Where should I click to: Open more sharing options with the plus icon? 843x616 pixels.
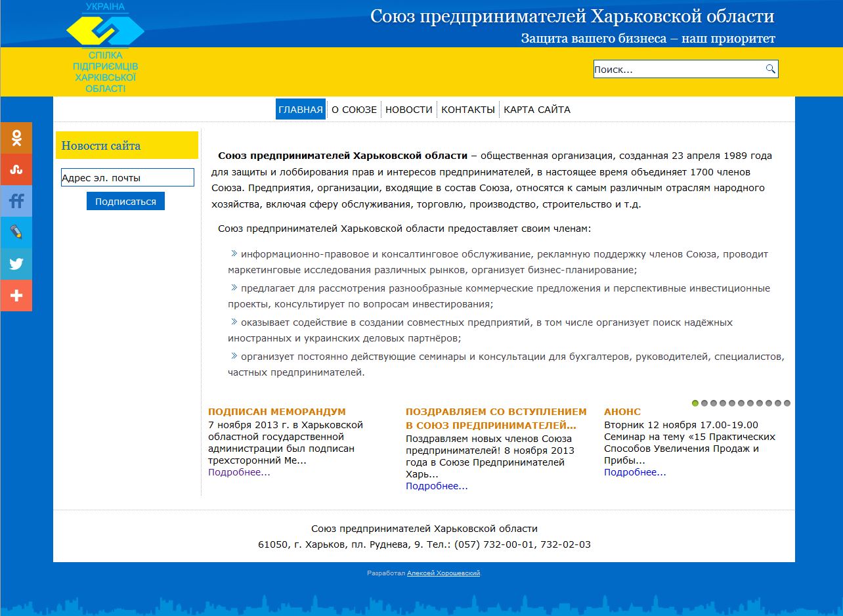(16, 296)
